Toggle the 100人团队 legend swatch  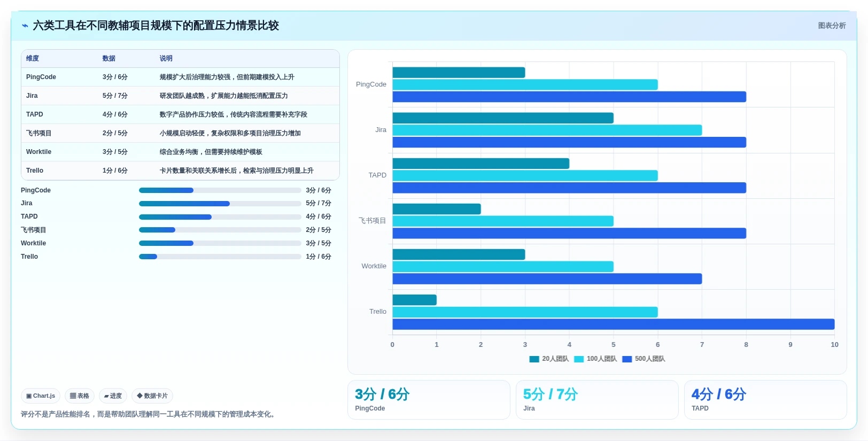click(x=579, y=359)
